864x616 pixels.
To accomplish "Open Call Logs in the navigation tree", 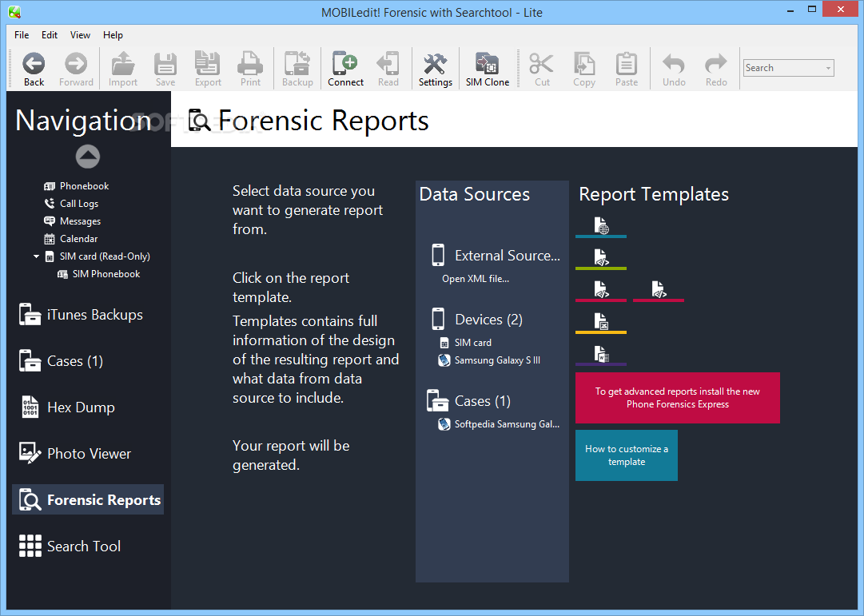I will click(x=72, y=203).
